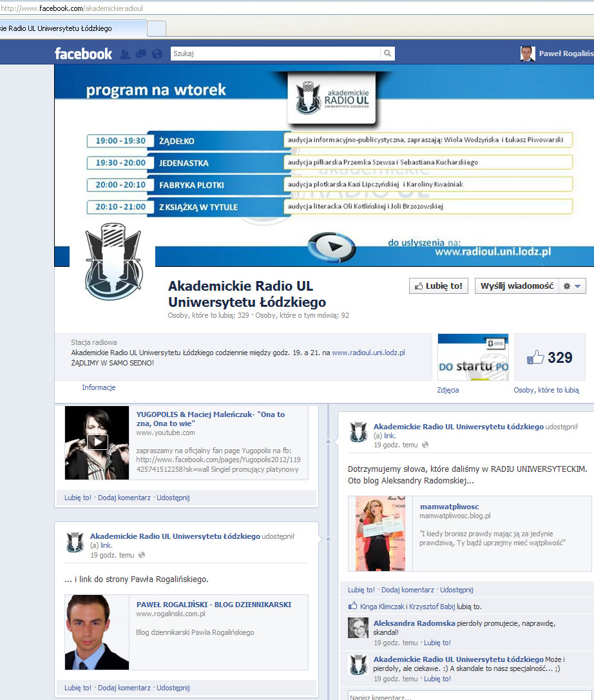Image resolution: width=594 pixels, height=700 pixels.
Task: Click the Wyślij wiadomość button
Action: coord(517,286)
